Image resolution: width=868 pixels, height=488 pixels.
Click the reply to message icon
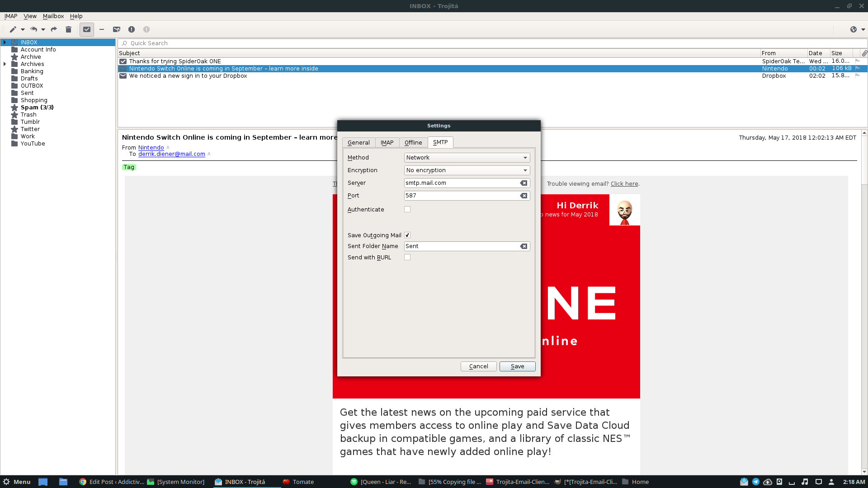34,29
